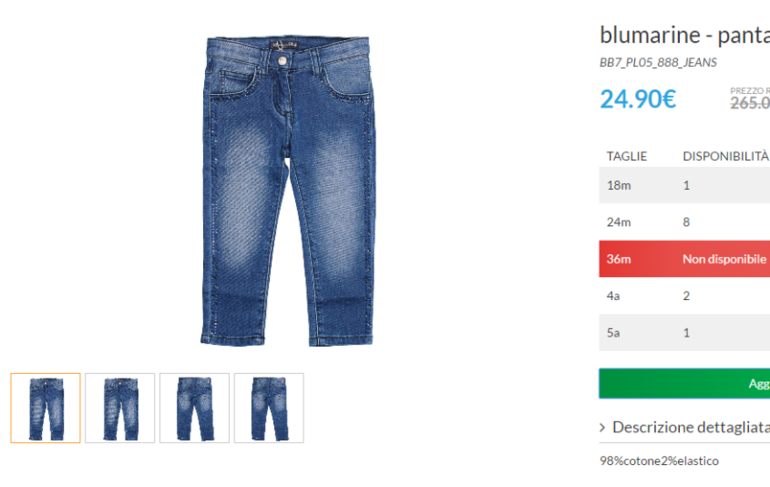Click the DISPONIBILITÀ column header
Image resolution: width=770 pixels, height=487 pixels.
coord(726,156)
